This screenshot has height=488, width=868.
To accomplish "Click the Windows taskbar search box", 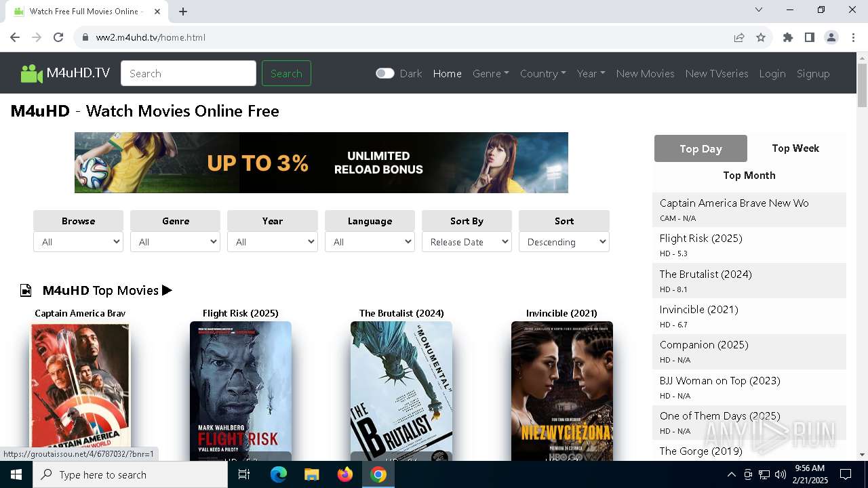I will tap(130, 474).
